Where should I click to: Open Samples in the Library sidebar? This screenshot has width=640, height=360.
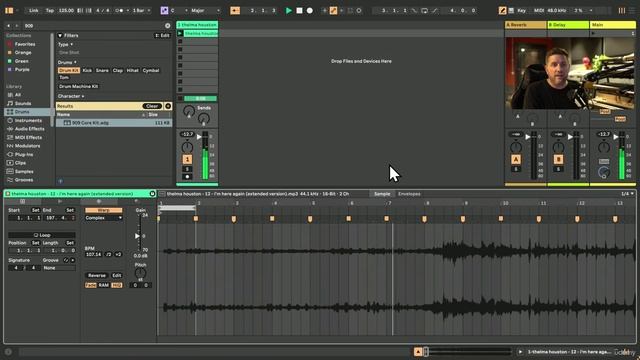click(x=24, y=171)
